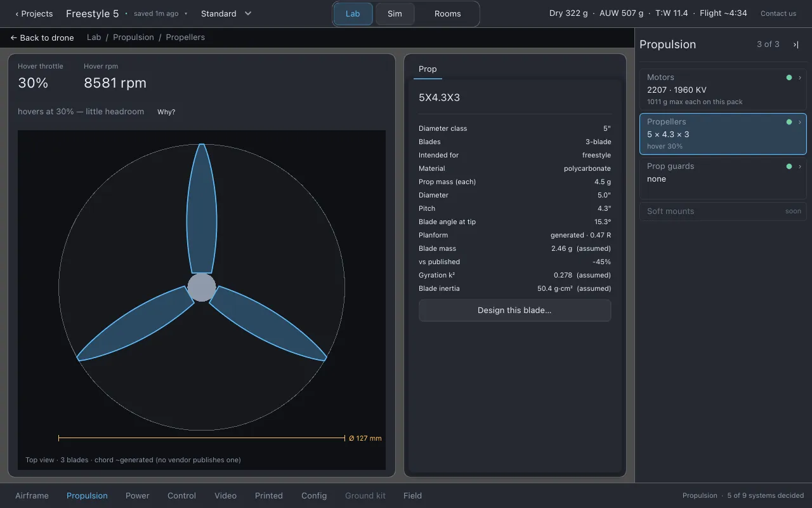Open the Printed section
The image size is (812, 508).
tap(269, 496)
